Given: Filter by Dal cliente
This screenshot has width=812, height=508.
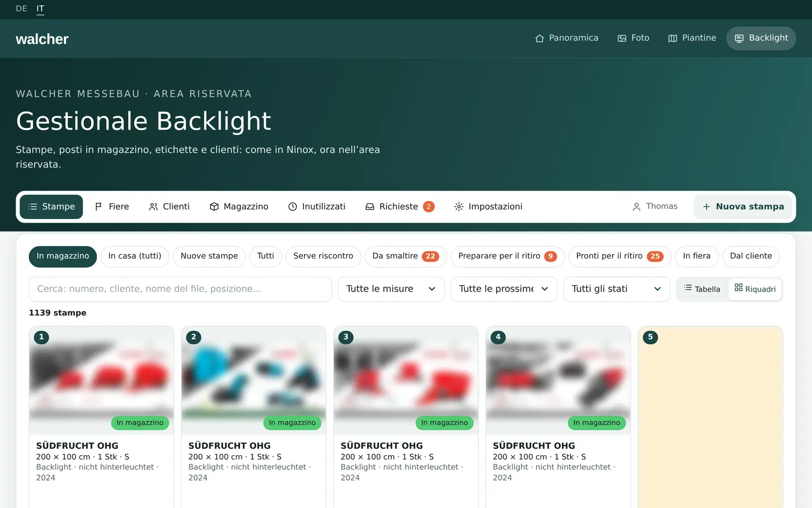Looking at the screenshot, I should click(x=751, y=256).
